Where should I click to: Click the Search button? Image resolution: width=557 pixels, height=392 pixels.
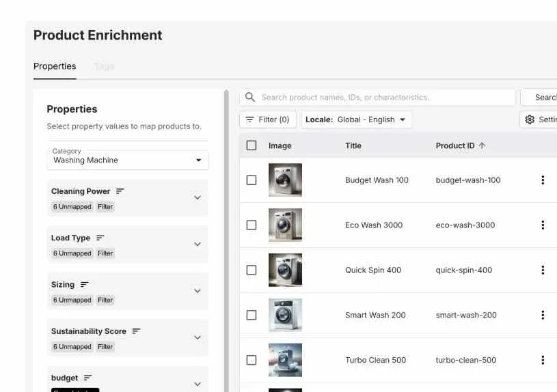(539, 97)
